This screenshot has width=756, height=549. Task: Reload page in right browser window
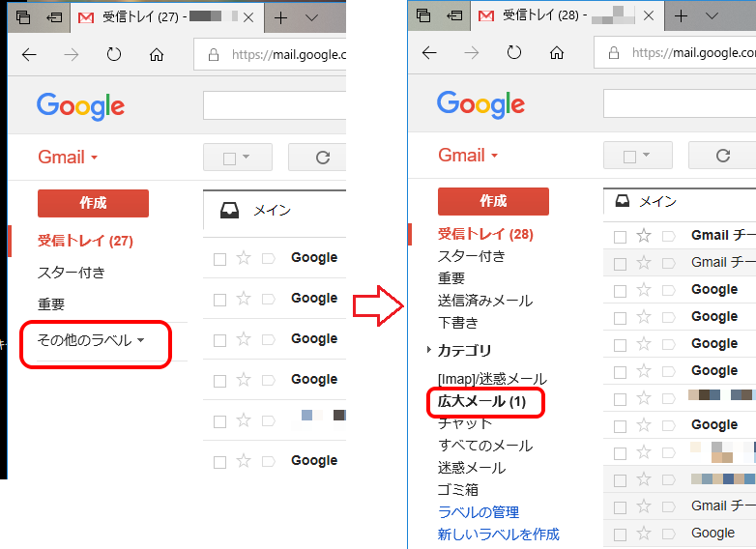click(514, 52)
